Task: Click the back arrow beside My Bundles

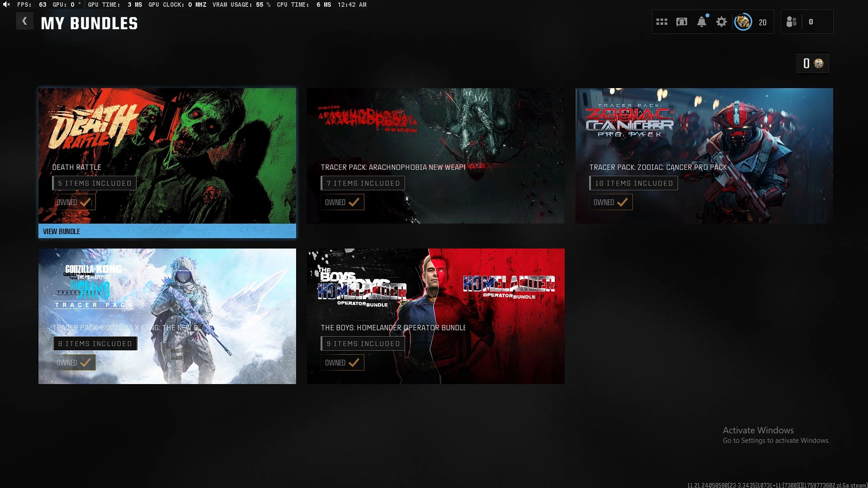Action: (x=25, y=21)
